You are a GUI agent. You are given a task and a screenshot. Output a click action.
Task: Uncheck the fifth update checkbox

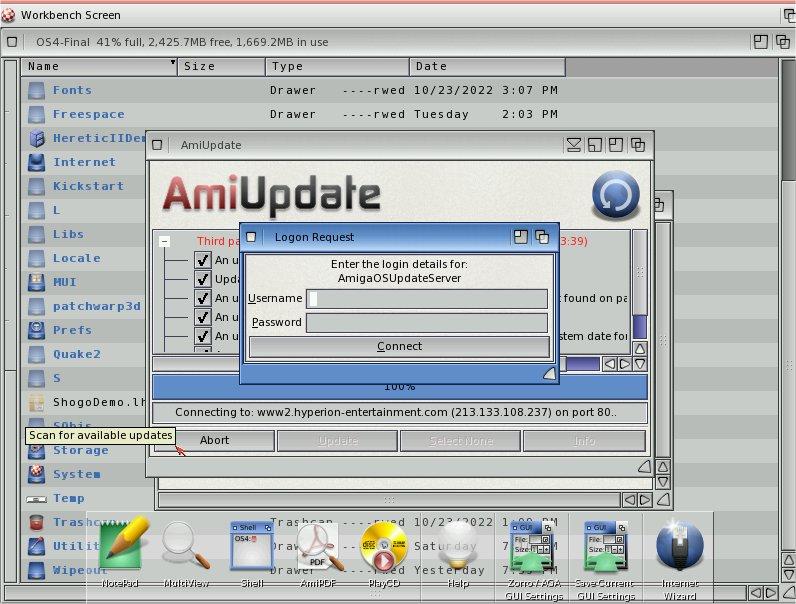pyautogui.click(x=203, y=335)
